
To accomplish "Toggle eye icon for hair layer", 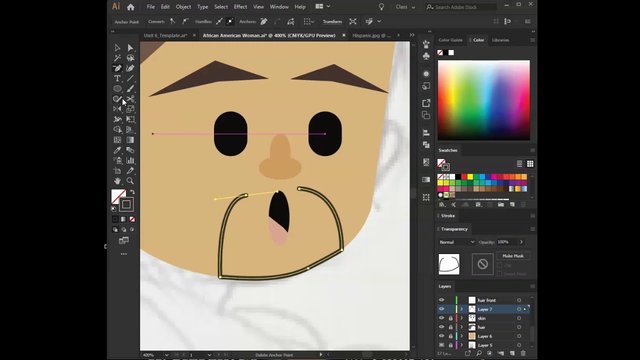I will 441,327.
